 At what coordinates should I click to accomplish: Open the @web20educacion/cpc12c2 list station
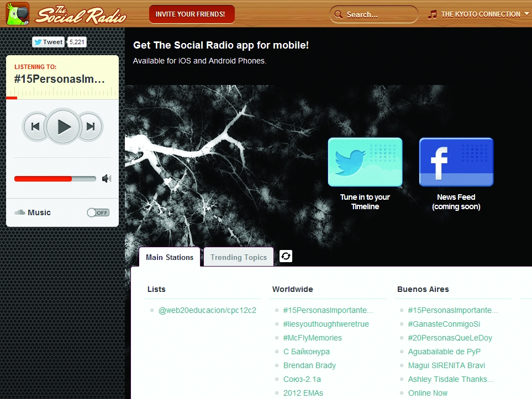click(x=207, y=310)
